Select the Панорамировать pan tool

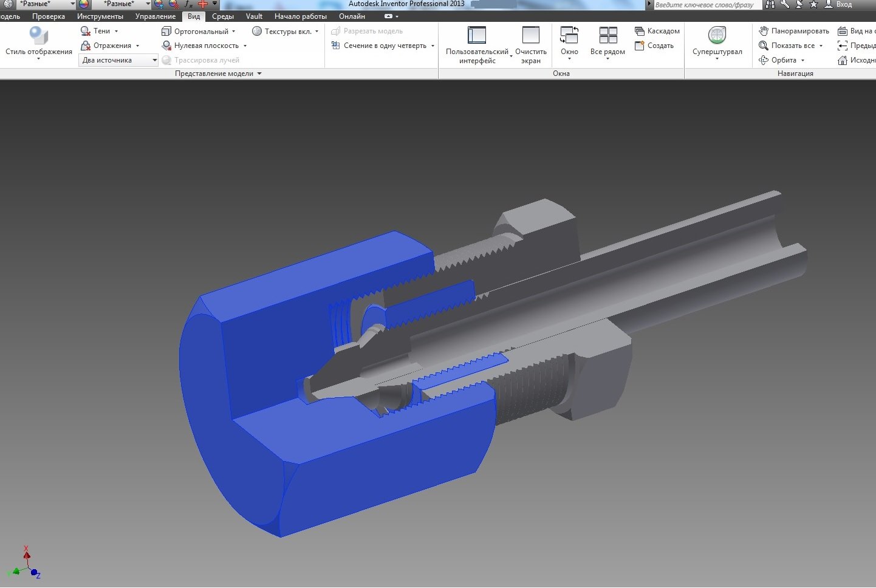tap(793, 31)
